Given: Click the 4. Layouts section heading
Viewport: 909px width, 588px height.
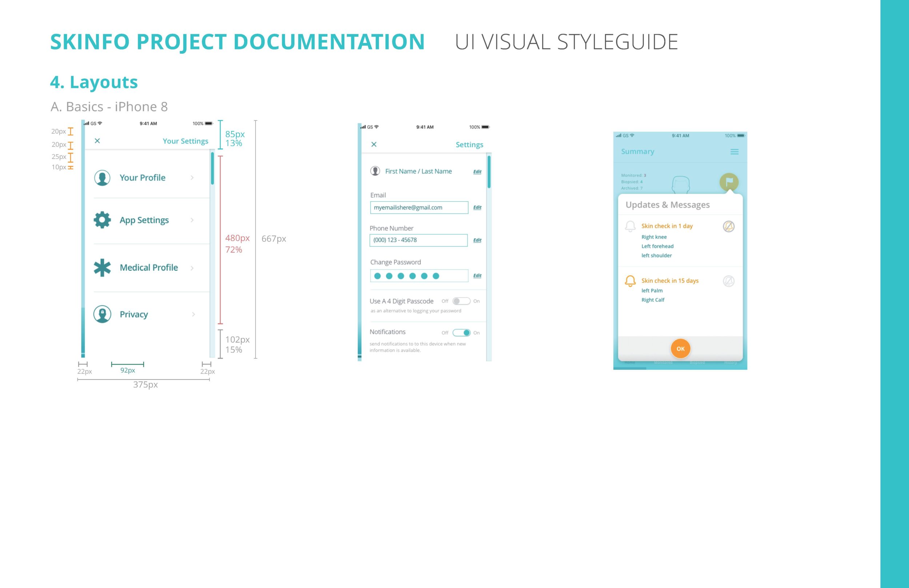Looking at the screenshot, I should [x=94, y=82].
